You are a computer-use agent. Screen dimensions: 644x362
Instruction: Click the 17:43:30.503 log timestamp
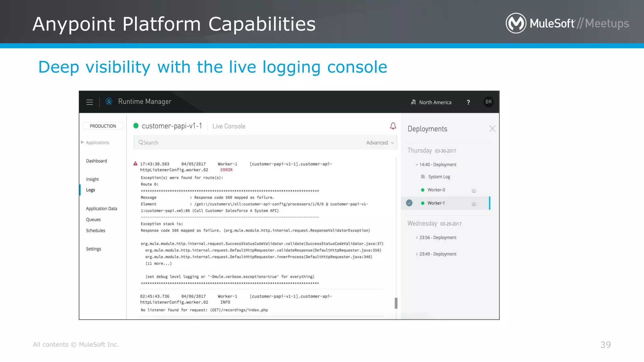coord(155,164)
